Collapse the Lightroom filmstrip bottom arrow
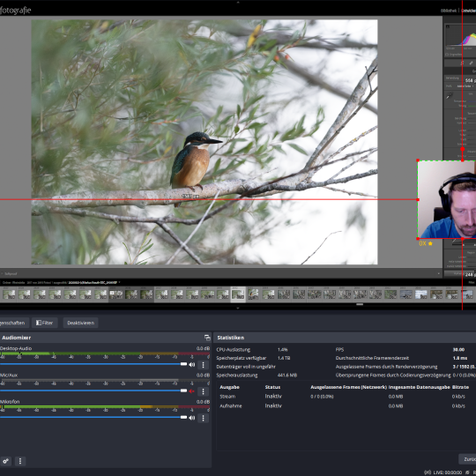This screenshot has height=476, width=476. click(238, 308)
